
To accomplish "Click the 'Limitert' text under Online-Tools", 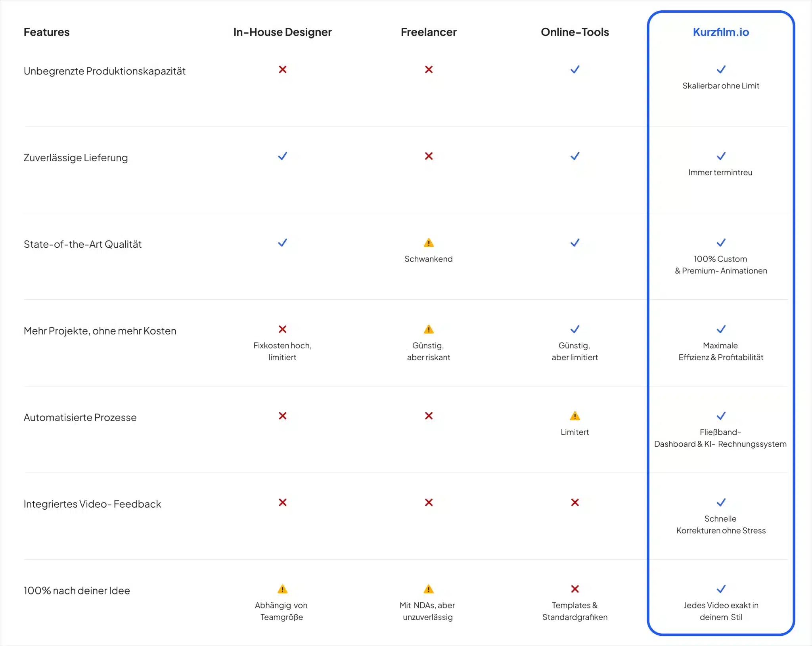I will click(x=575, y=432).
